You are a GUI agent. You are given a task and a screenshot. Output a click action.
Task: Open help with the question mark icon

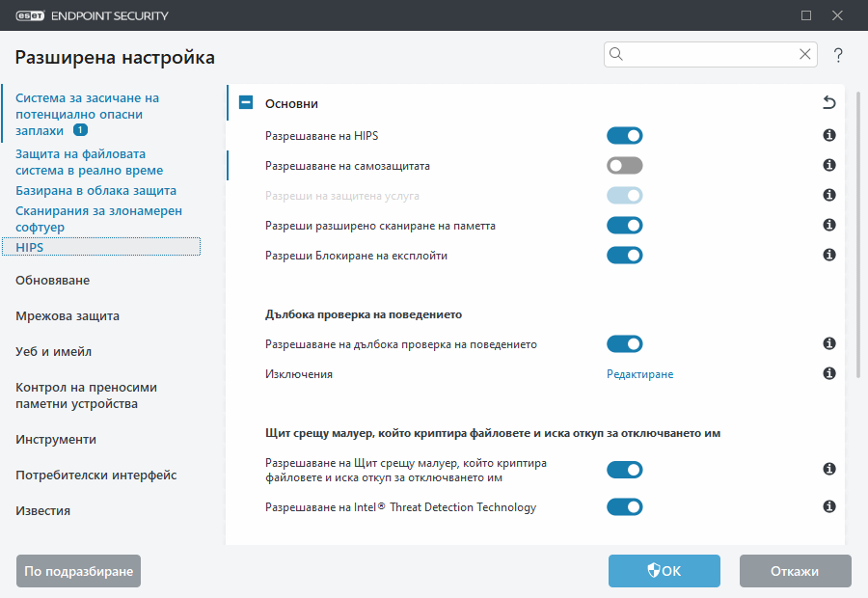click(838, 55)
